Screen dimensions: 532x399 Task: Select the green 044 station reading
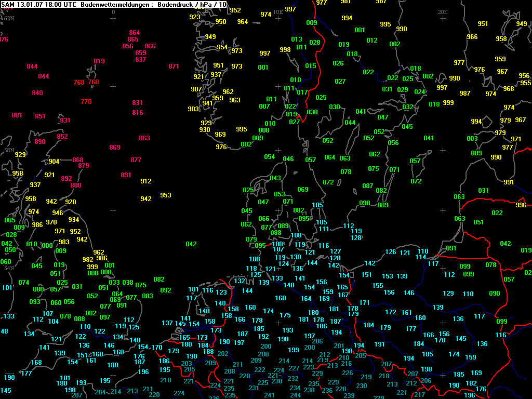coord(350,123)
